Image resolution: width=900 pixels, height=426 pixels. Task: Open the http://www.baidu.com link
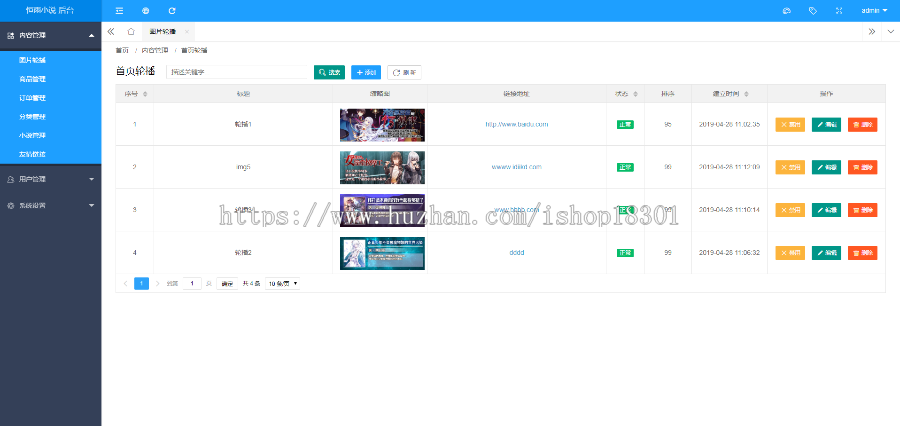(x=517, y=124)
